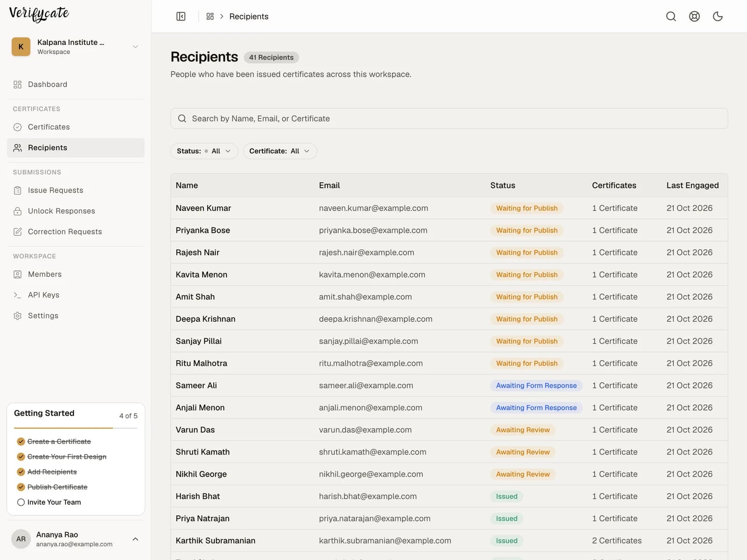Screen dimensions: 747x560
Task: Open the Members page label
Action: click(45, 274)
